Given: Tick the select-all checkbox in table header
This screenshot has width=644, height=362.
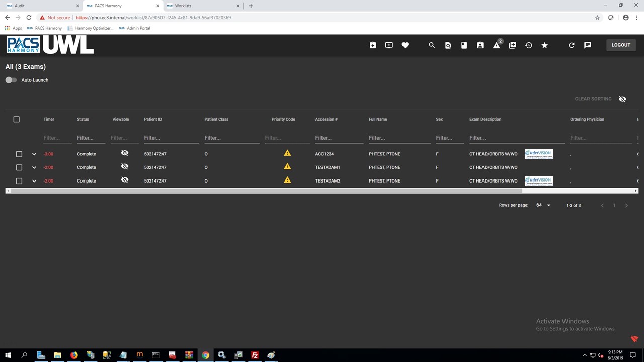Looking at the screenshot, I should coord(17,119).
